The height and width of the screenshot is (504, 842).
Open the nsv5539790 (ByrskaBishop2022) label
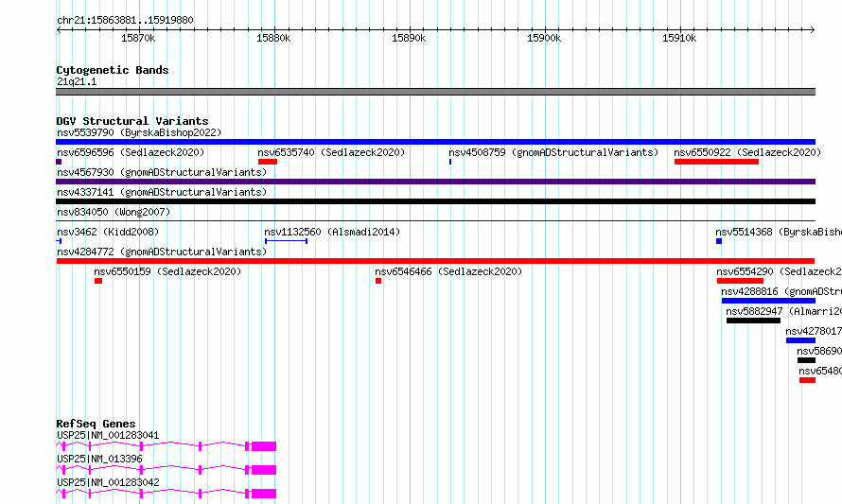(139, 132)
